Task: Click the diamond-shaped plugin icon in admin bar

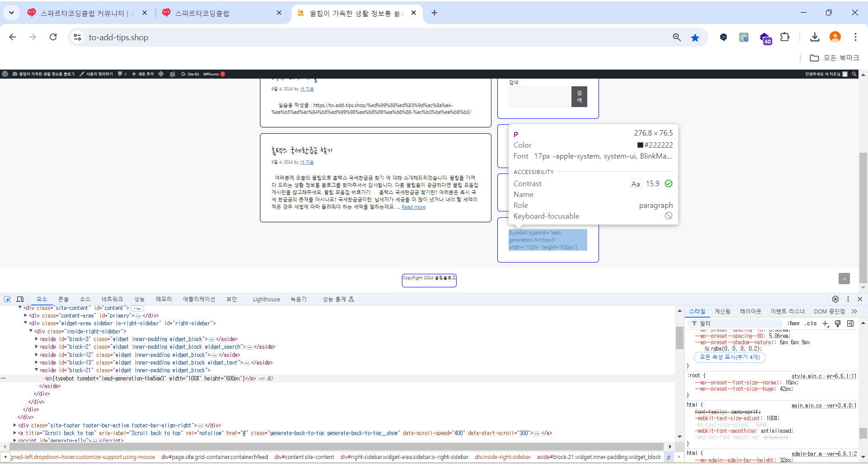Action: pos(161,74)
